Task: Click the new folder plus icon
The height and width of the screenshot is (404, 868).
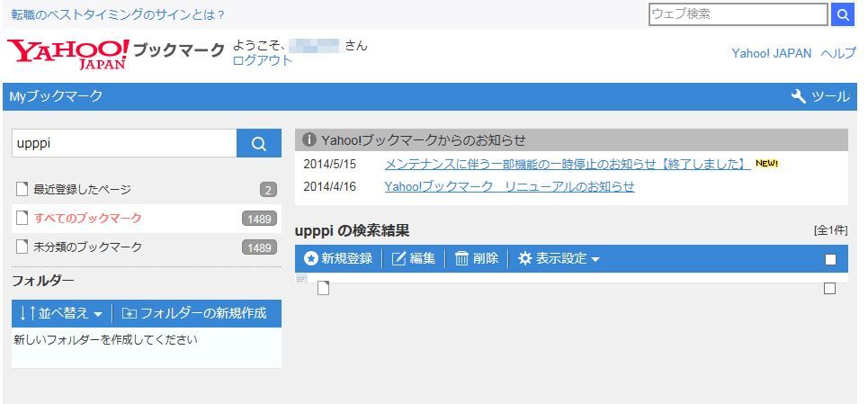Action: tap(129, 314)
